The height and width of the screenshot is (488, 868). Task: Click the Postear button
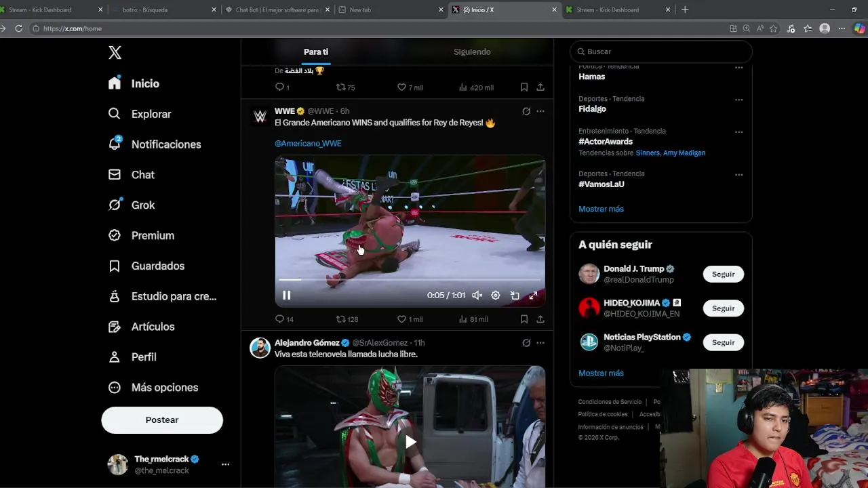tap(162, 420)
